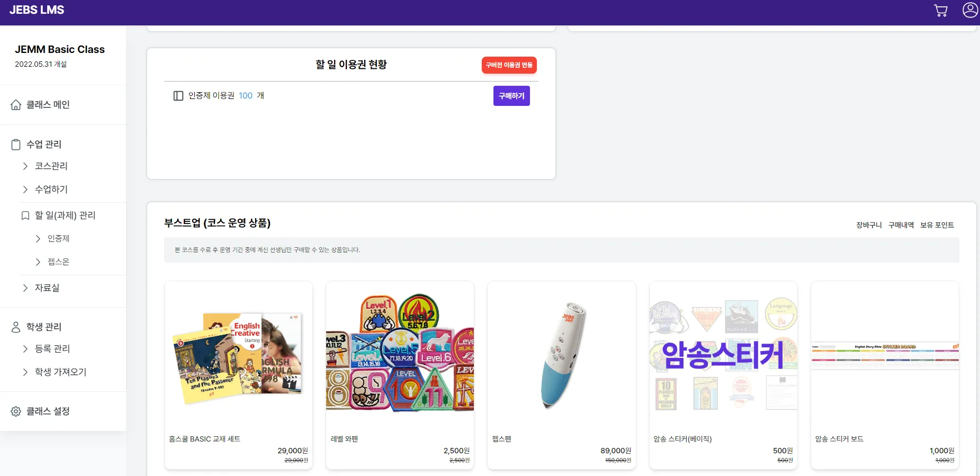Click the 홈스쿨 BASIC 교재 세트 title

[204, 439]
